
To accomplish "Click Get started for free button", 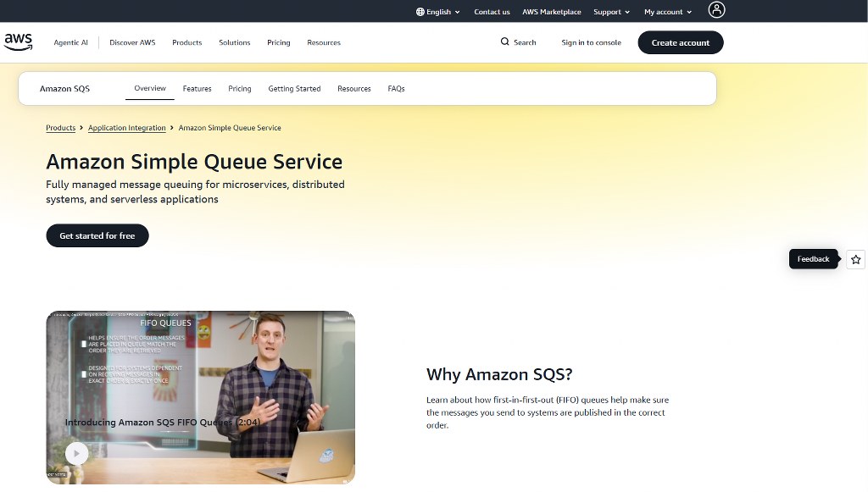I will coord(97,235).
